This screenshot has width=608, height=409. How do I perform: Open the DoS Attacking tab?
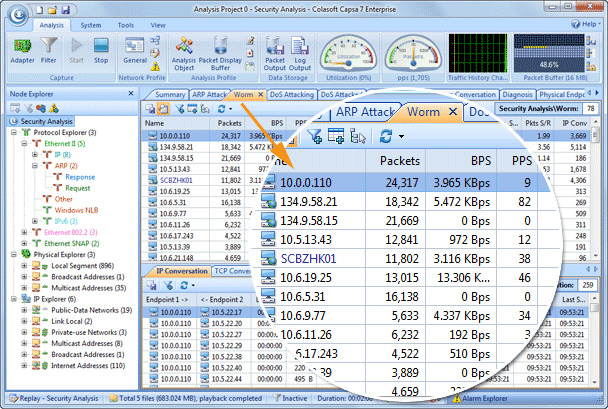[x=292, y=95]
